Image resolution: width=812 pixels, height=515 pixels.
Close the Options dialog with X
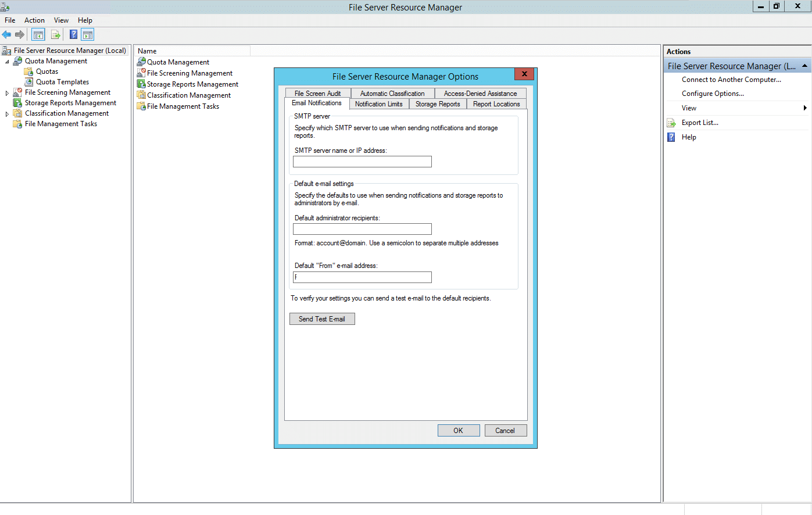pyautogui.click(x=524, y=74)
